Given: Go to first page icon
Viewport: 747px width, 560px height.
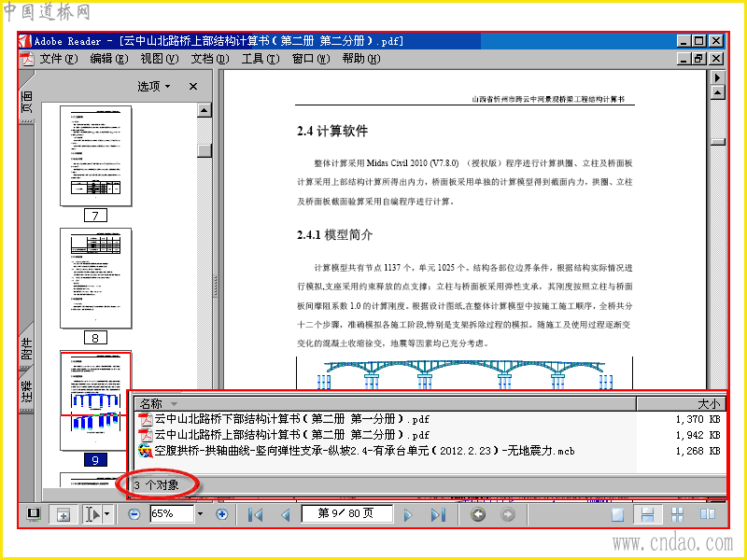Looking at the screenshot, I should 255,515.
